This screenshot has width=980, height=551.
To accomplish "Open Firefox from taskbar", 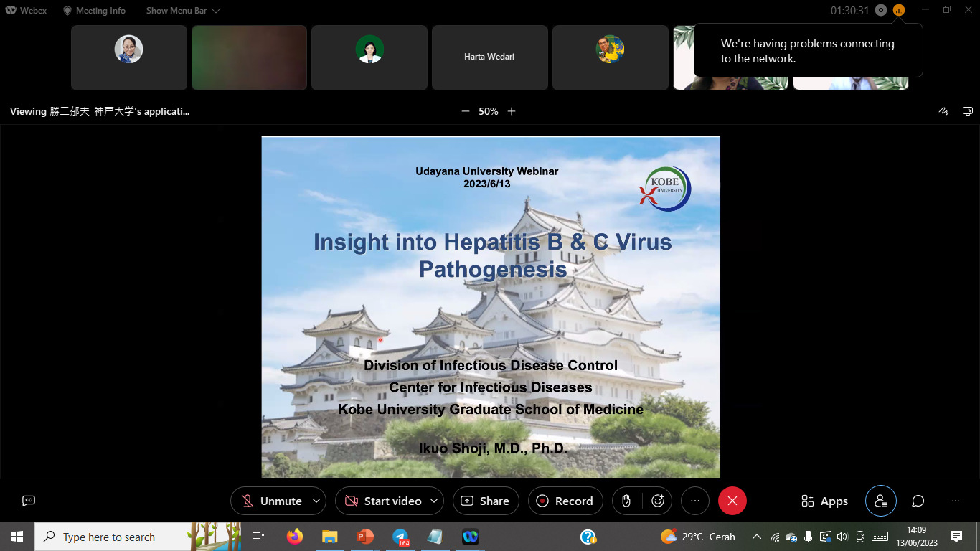I will coord(294,537).
